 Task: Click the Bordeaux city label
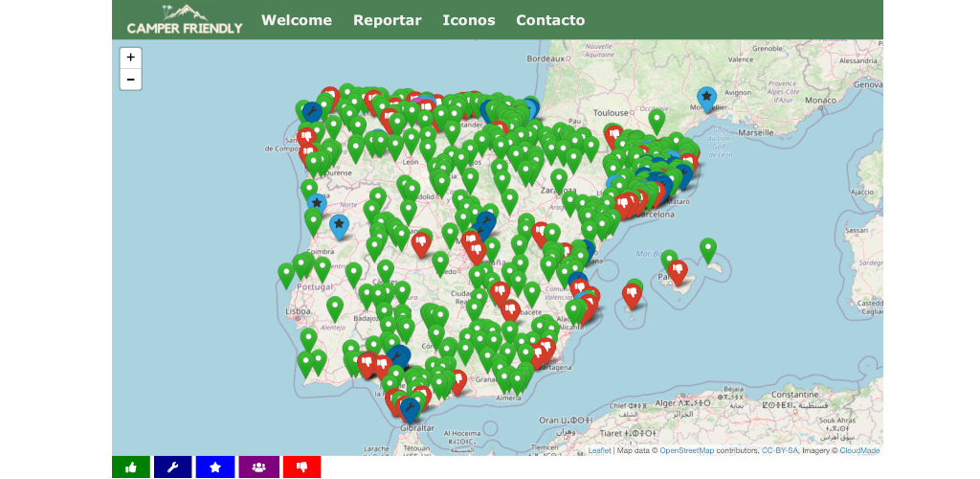click(x=546, y=58)
